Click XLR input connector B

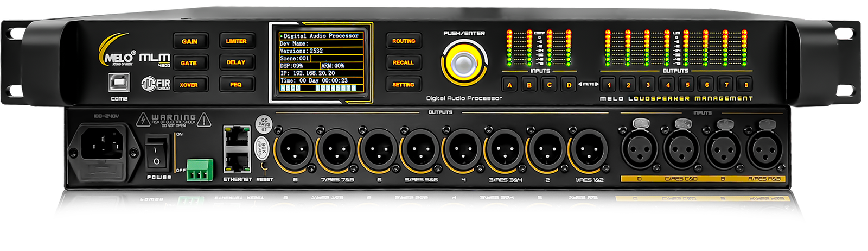(723, 150)
